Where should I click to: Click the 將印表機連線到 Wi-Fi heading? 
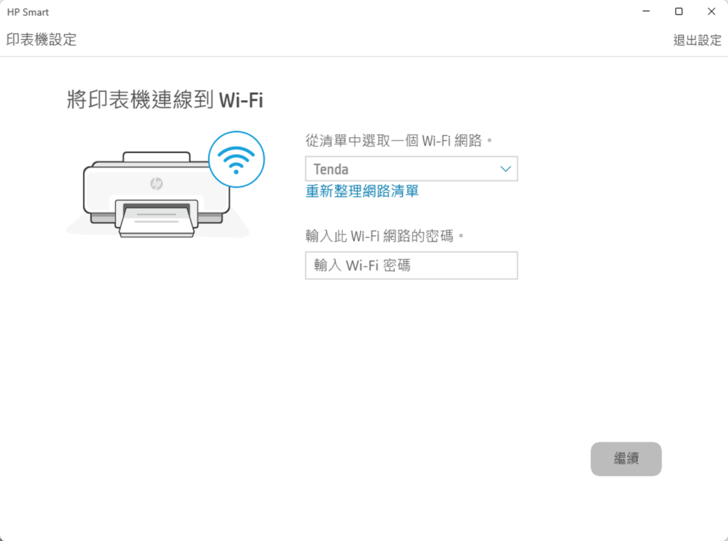(165, 99)
